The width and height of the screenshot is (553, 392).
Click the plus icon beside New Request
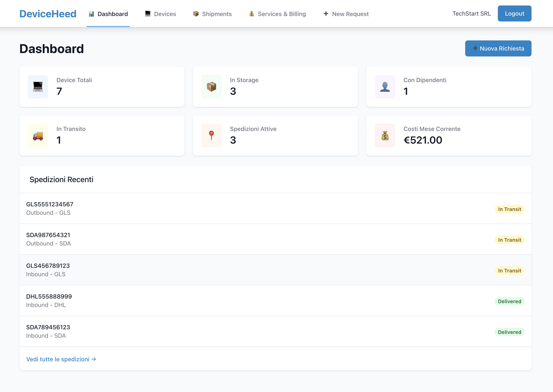tap(326, 14)
